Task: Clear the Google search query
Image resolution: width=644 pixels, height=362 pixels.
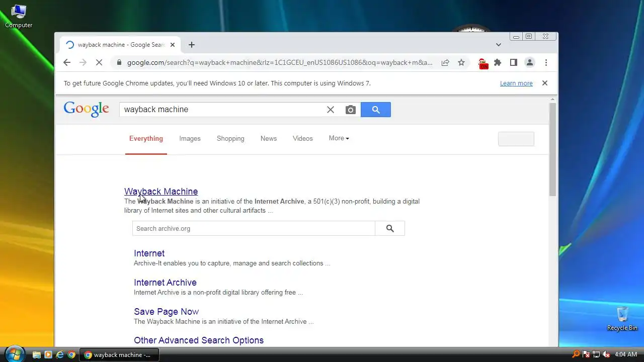Action: [331, 110]
